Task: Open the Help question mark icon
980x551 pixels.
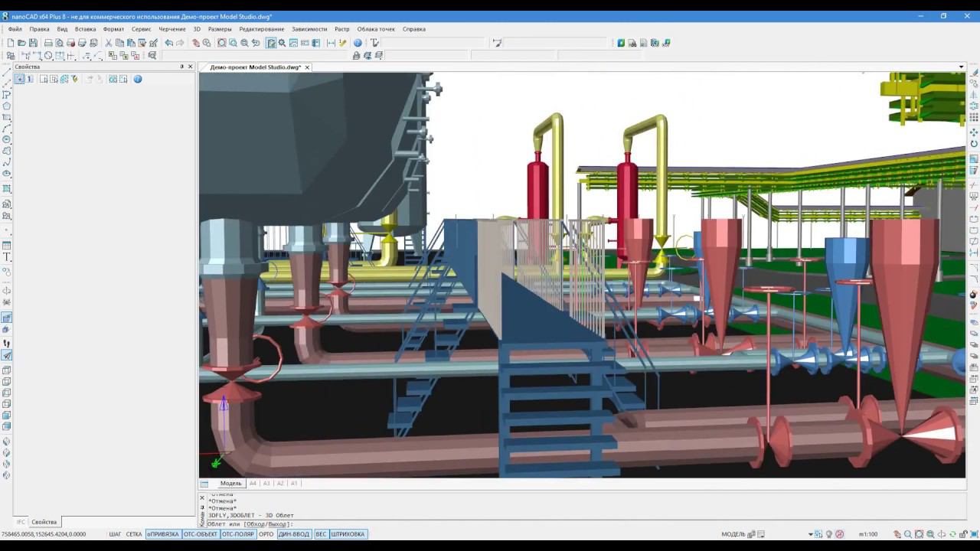Action: click(x=358, y=43)
